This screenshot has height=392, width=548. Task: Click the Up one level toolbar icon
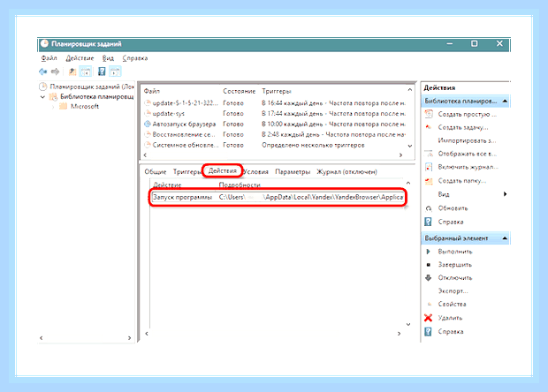72,72
